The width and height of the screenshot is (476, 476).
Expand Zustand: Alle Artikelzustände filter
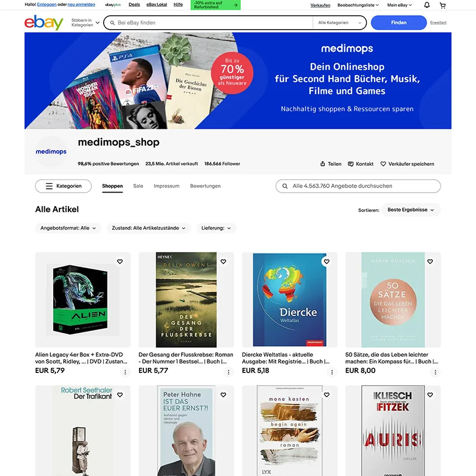[x=148, y=228]
